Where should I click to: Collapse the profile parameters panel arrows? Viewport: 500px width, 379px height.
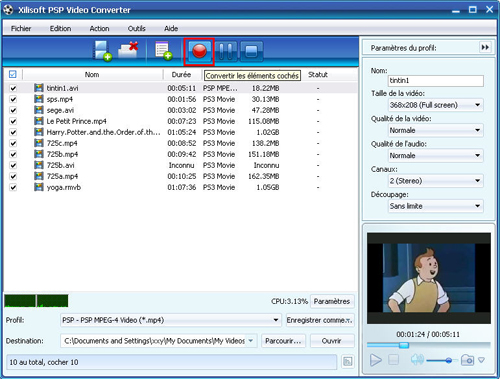coord(485,47)
